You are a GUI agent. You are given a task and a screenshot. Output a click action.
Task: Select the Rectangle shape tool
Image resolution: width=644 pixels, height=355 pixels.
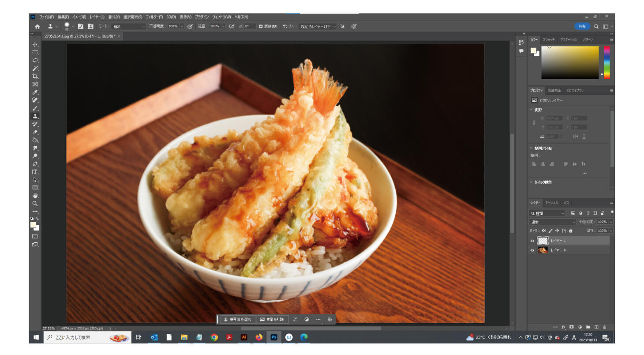click(35, 188)
